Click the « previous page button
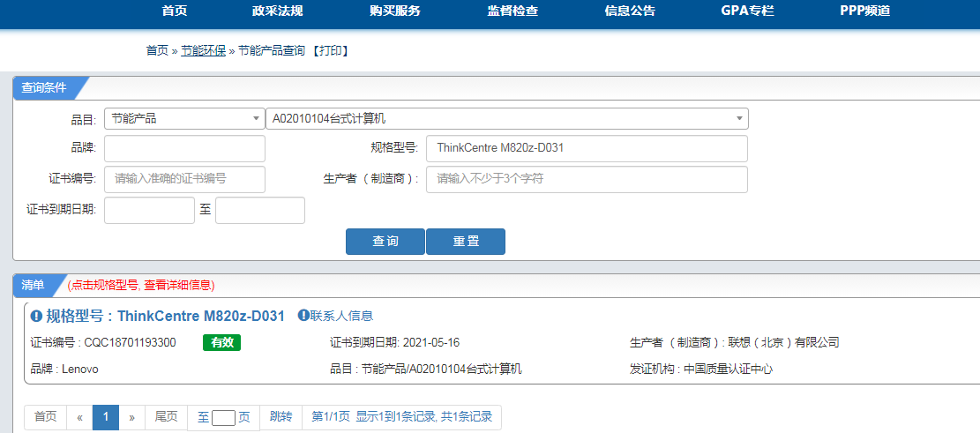Screen dimensions: 980x433 click(x=80, y=417)
